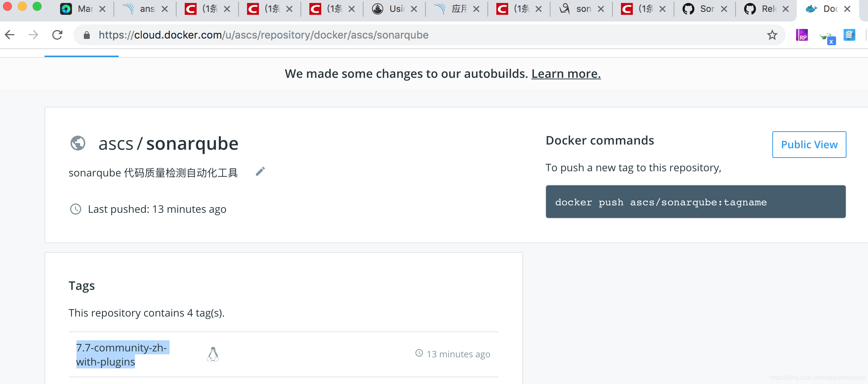Focus the browser address bar URL
The image size is (868, 384).
click(263, 35)
